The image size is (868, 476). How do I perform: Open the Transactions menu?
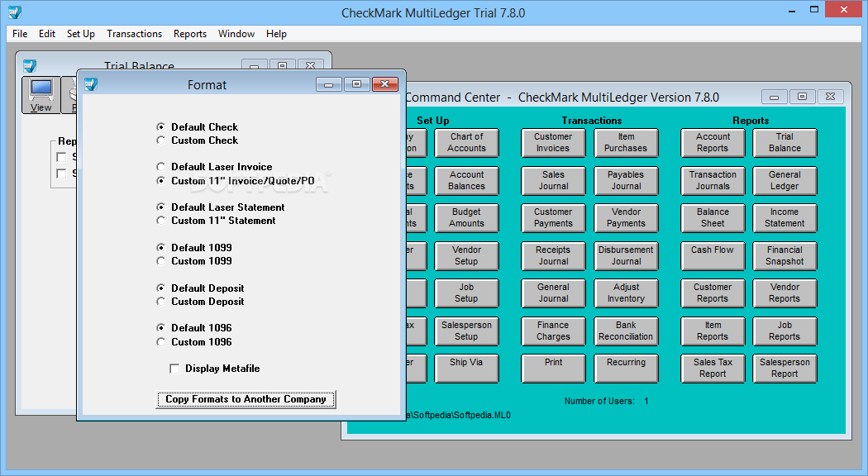(x=135, y=34)
